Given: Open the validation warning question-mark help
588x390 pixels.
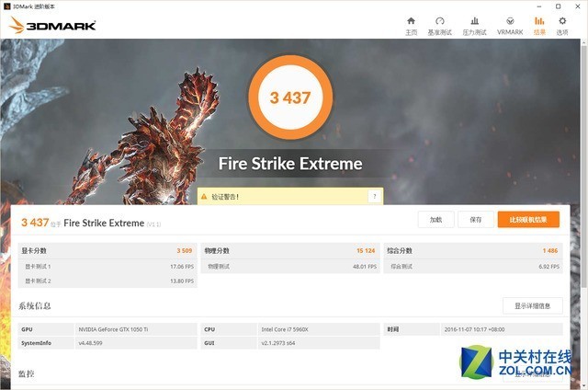Looking at the screenshot, I should coord(374,196).
